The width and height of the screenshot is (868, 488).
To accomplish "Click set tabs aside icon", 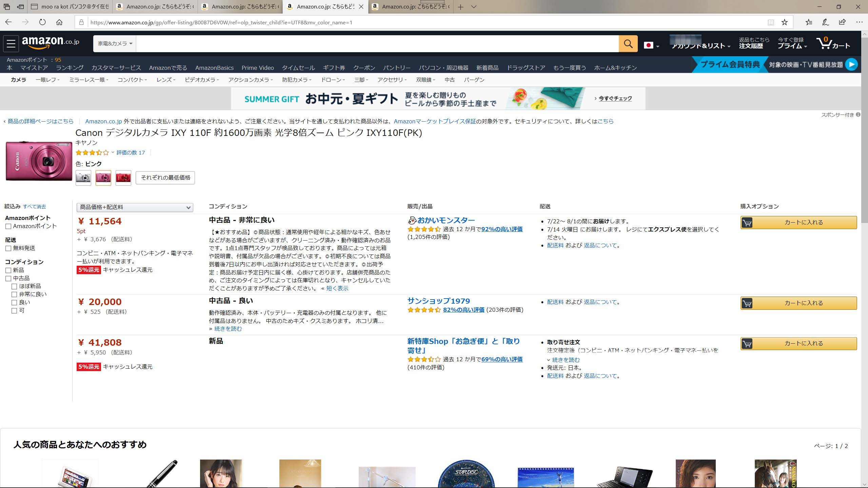I will pos(20,7).
